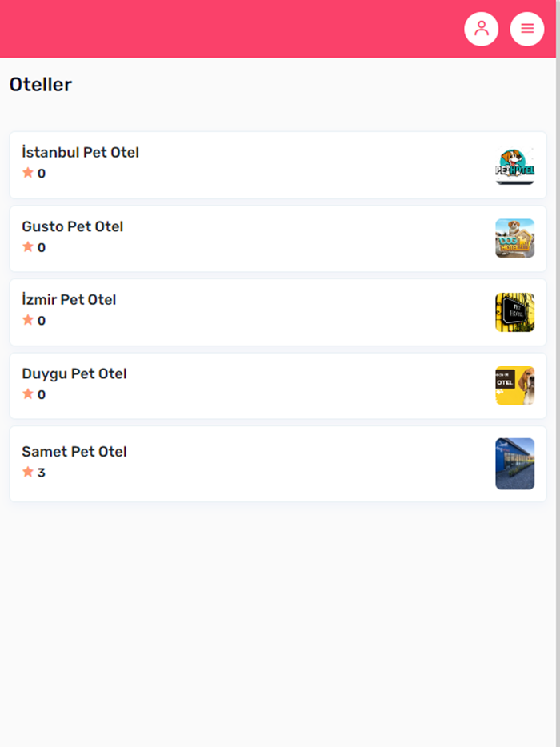Image resolution: width=560 pixels, height=747 pixels.
Task: Select the İstanbul Pet Otel title
Action: pyautogui.click(x=80, y=152)
